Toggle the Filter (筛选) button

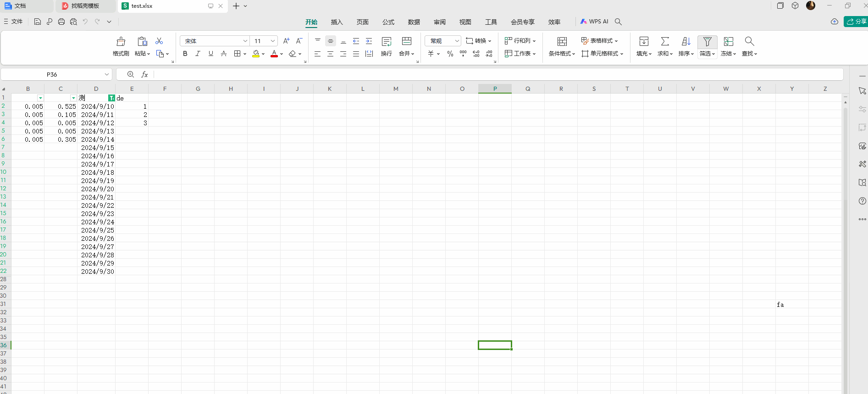click(x=707, y=42)
